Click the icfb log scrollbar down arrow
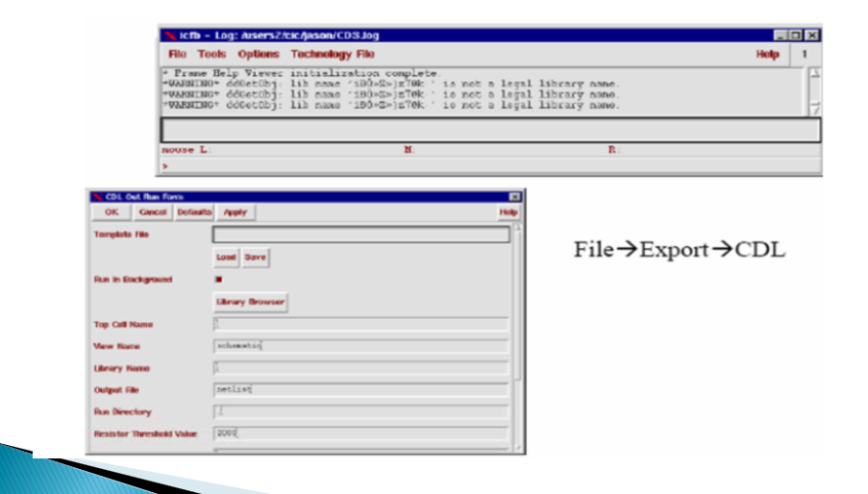The height and width of the screenshot is (494, 868). coord(815,110)
